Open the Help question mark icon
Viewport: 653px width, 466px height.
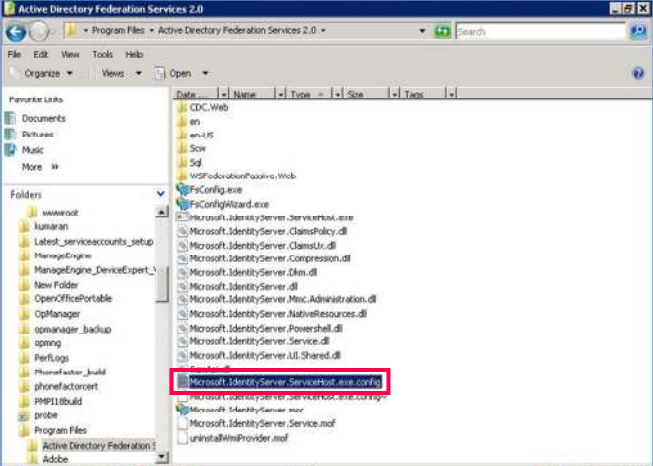638,74
